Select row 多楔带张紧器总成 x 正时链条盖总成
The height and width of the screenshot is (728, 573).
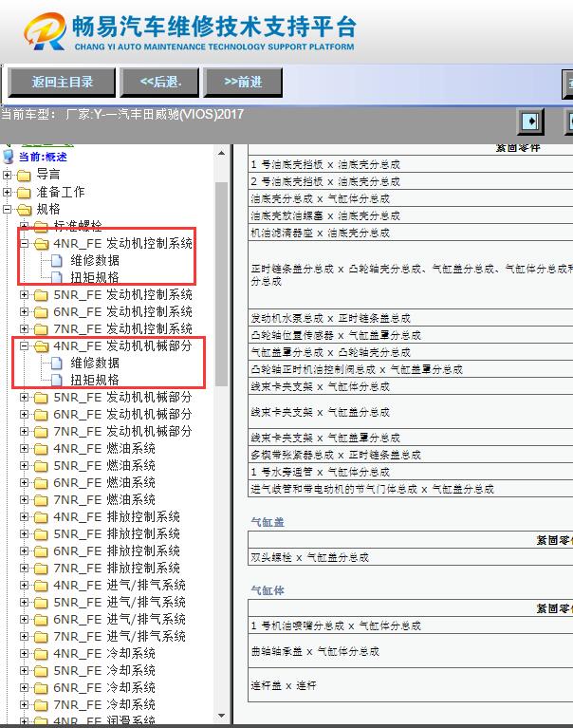410,455
